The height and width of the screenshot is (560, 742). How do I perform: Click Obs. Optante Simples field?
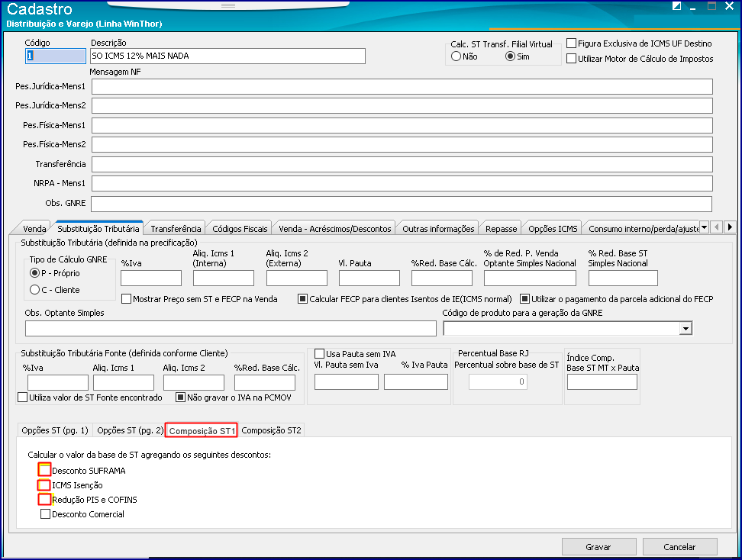[231, 328]
